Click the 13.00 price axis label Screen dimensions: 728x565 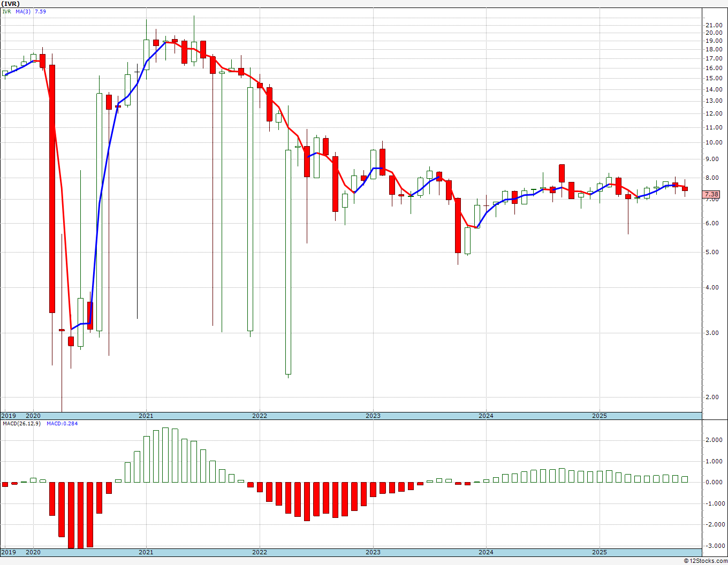tap(714, 101)
